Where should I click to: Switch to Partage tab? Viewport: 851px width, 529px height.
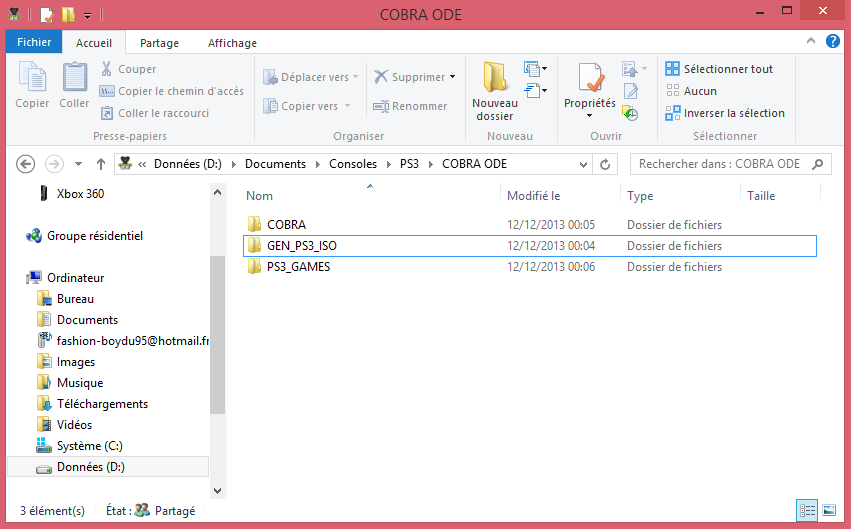click(159, 43)
